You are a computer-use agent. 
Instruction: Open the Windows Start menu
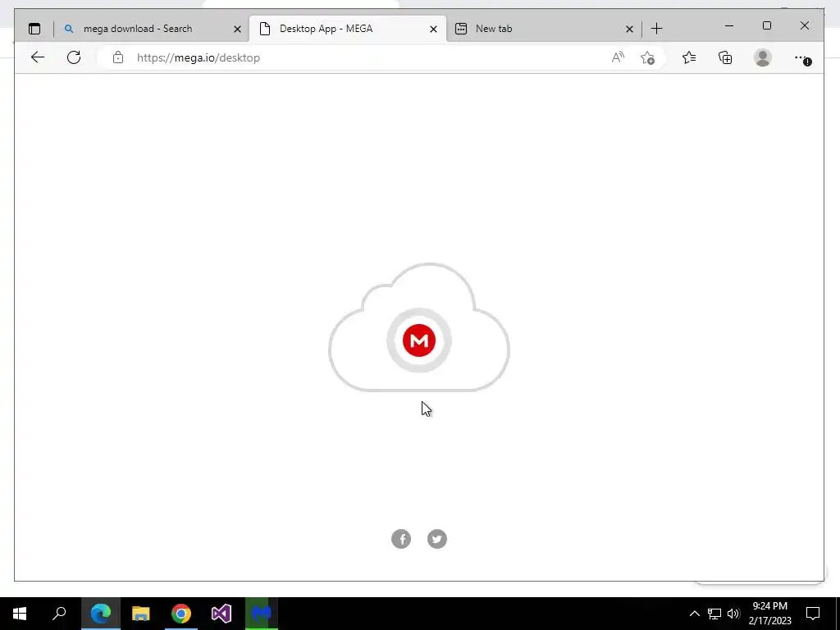coord(20,614)
